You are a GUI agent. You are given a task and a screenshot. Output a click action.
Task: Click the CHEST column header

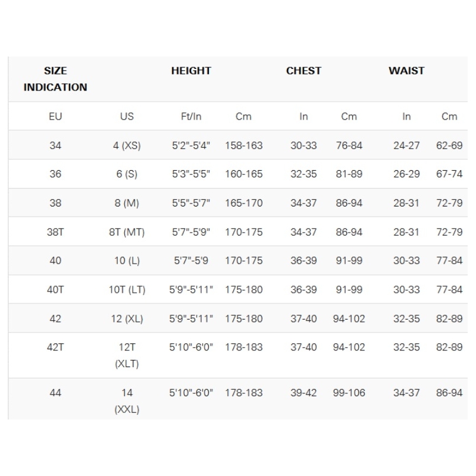pos(303,71)
